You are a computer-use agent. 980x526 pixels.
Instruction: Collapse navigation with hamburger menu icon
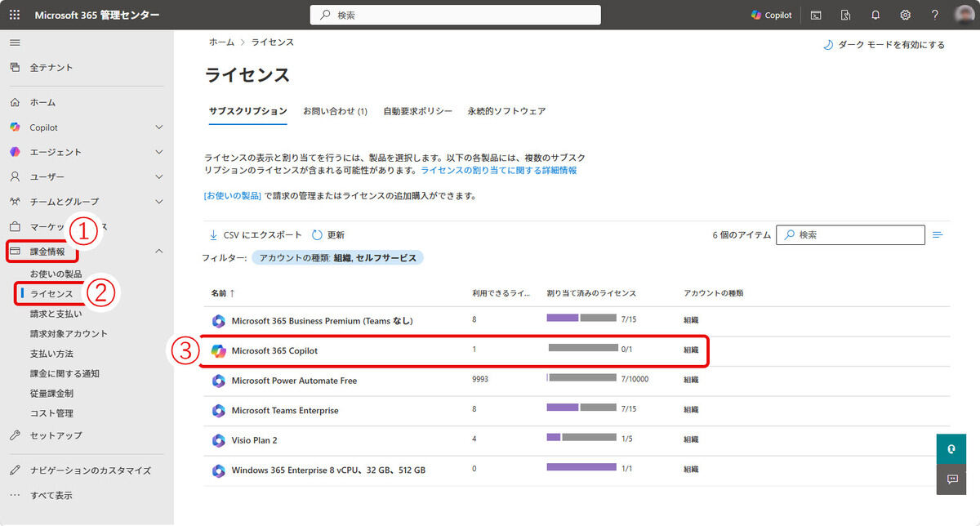(x=15, y=42)
